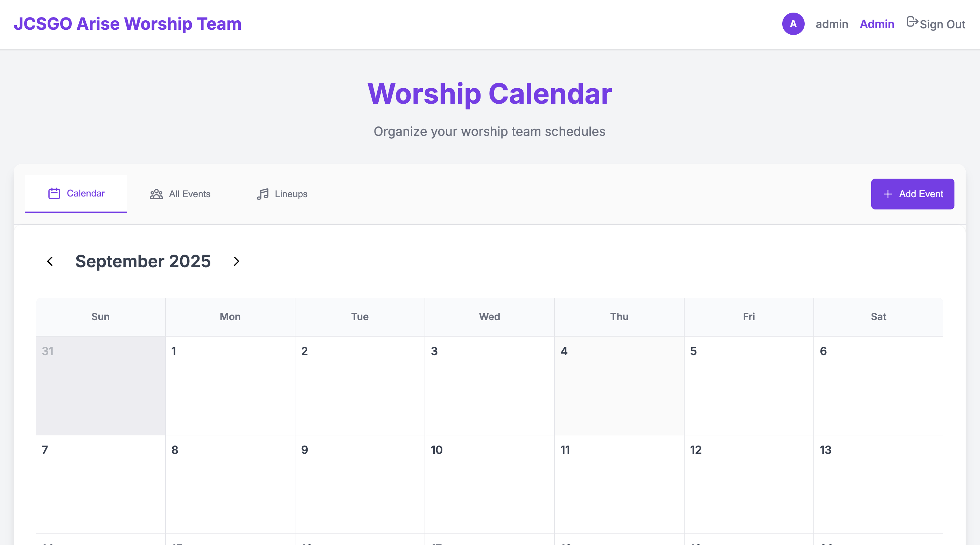Open the admin avatar circle labeled A
Screen dimensions: 980x545
point(793,24)
